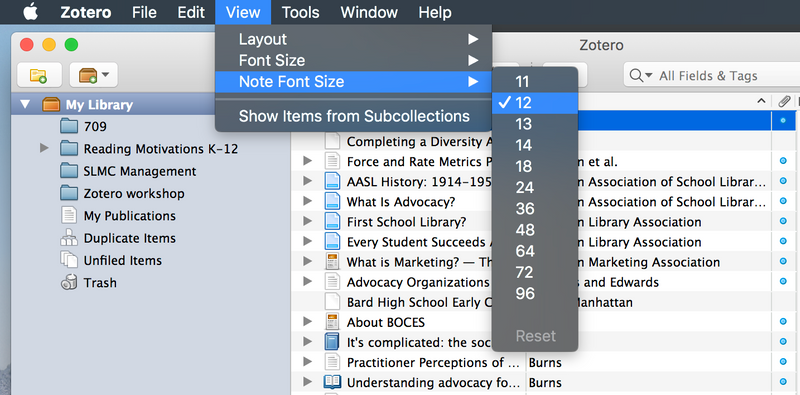Viewport: 800px width, 395px height.
Task: Open the Window menu
Action: (369, 12)
